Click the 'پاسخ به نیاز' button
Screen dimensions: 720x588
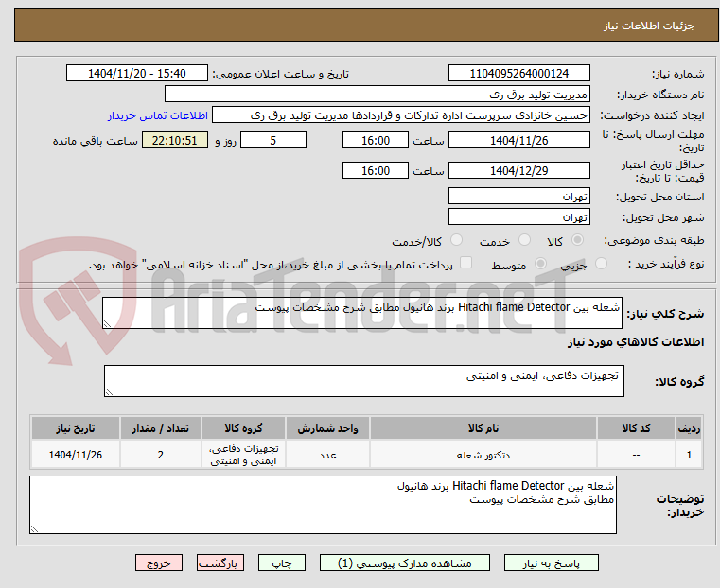(551, 562)
